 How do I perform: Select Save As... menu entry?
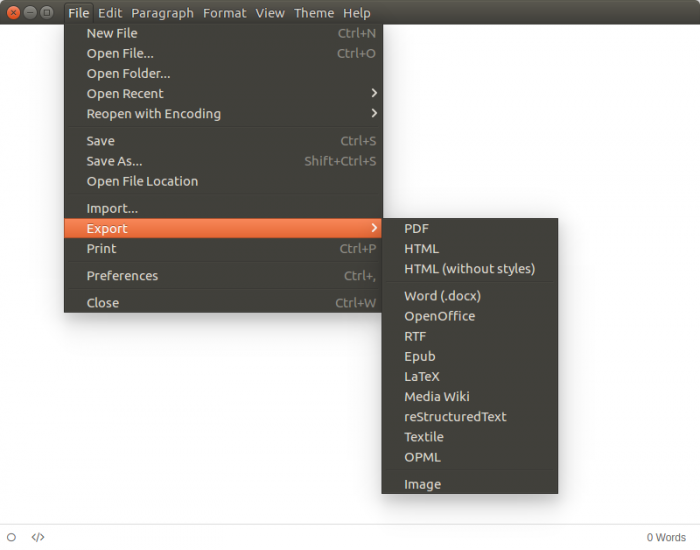114,161
